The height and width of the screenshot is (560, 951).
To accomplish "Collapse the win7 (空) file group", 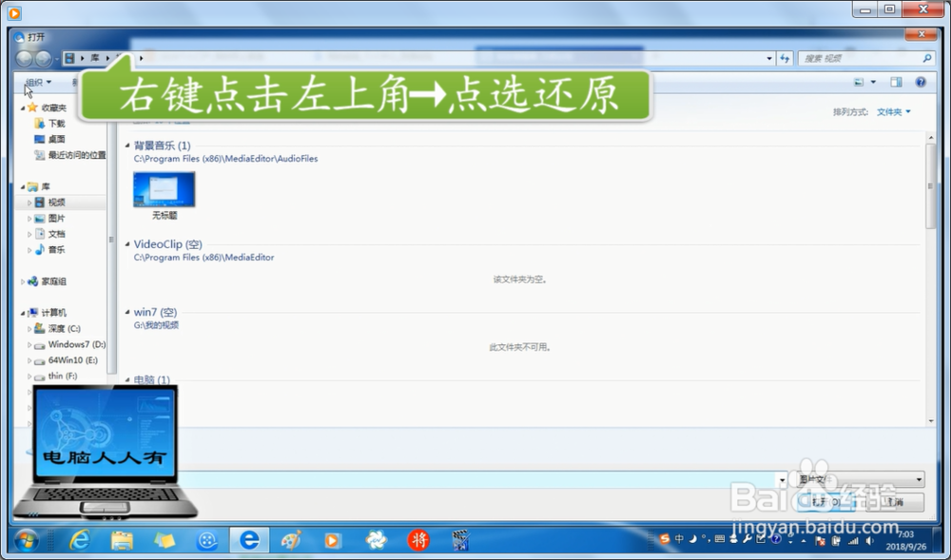I will pyautogui.click(x=127, y=312).
